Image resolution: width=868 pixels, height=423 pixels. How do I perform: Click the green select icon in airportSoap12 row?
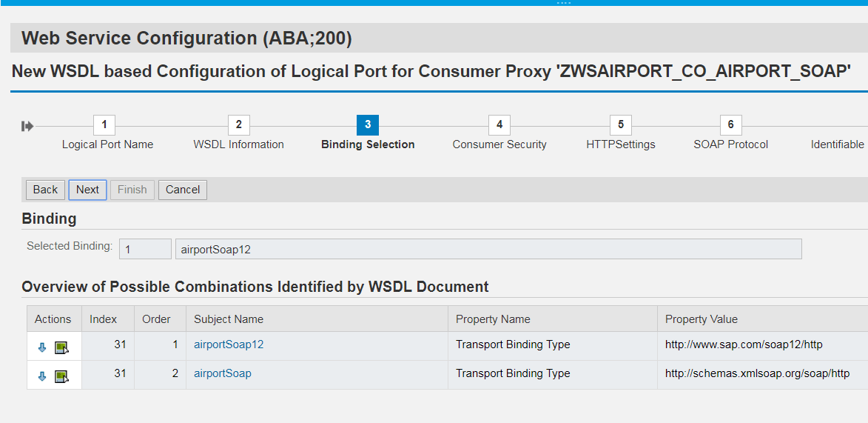[61, 347]
